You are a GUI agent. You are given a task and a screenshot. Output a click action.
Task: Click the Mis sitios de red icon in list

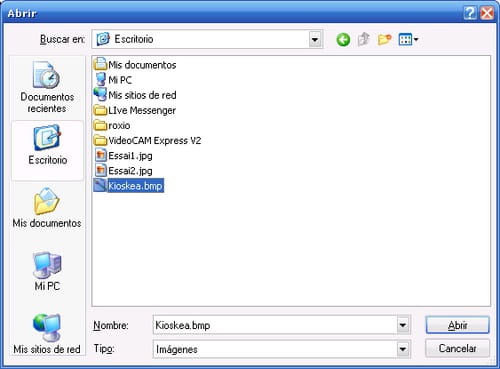100,95
